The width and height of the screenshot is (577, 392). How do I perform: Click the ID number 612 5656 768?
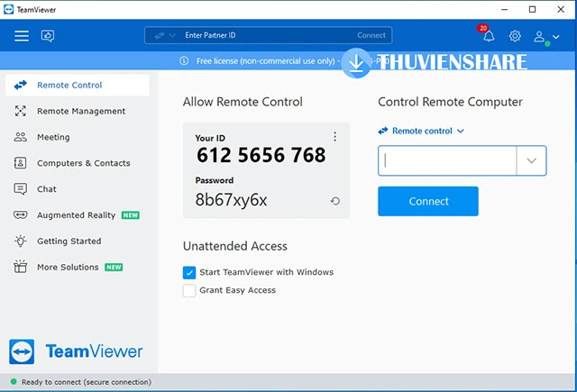tap(261, 155)
